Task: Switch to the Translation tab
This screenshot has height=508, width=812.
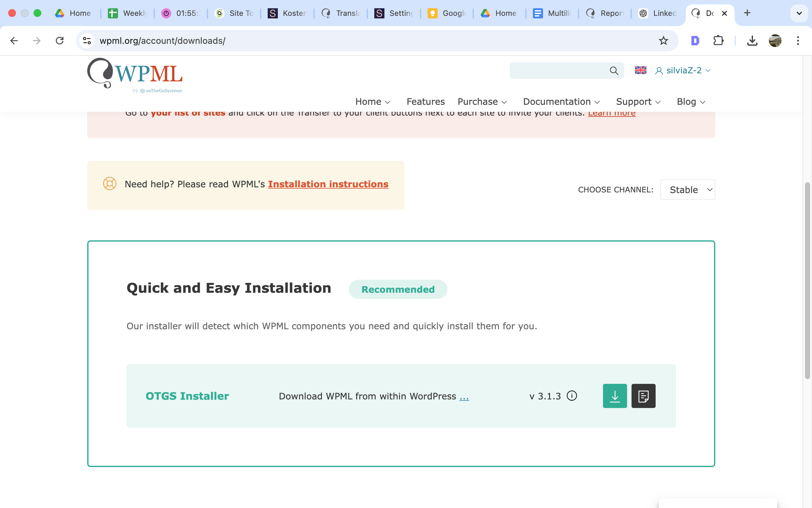Action: 341,13
